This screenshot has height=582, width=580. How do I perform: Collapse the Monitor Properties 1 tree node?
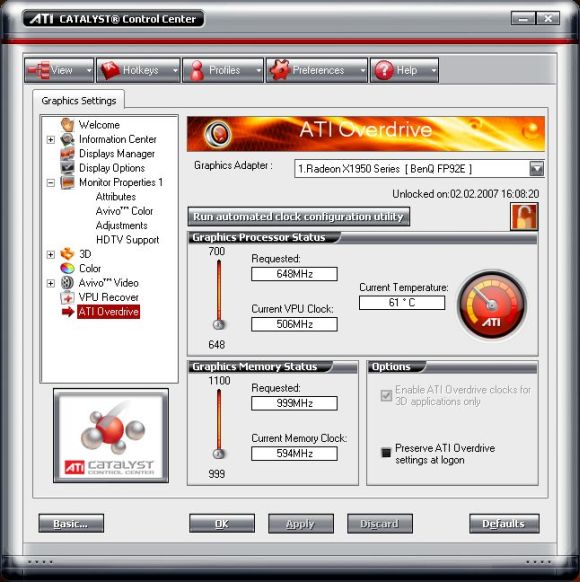coord(51,183)
